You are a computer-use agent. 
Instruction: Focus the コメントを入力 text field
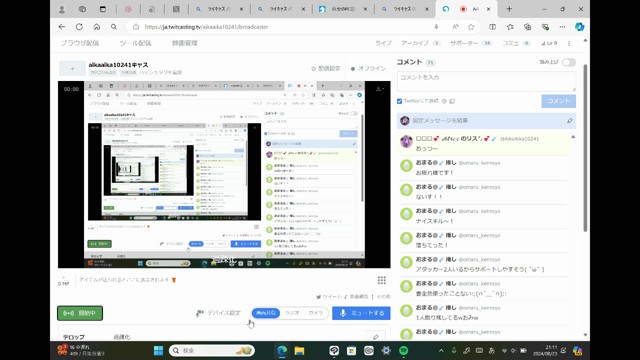(486, 81)
